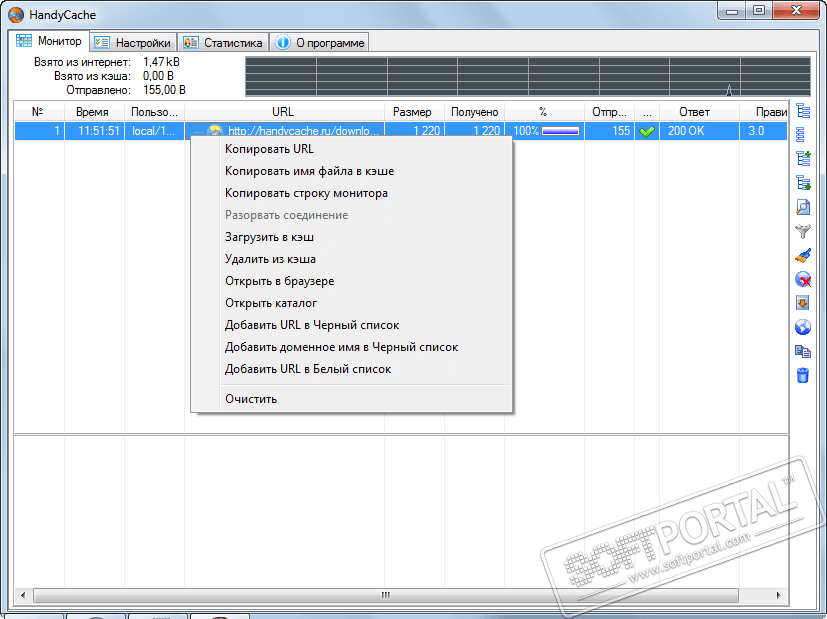Screen dimensions: 827x619
Task: Click the 200 OK response cell
Action: 699,131
